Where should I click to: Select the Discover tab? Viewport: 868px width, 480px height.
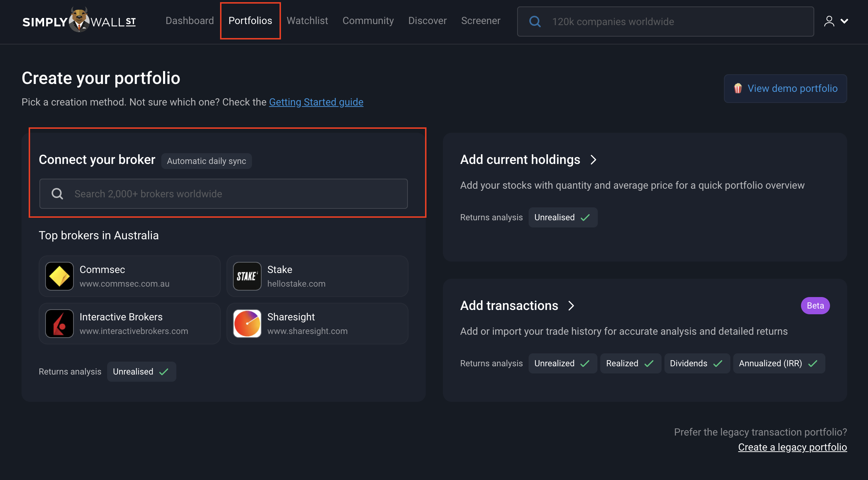(428, 21)
